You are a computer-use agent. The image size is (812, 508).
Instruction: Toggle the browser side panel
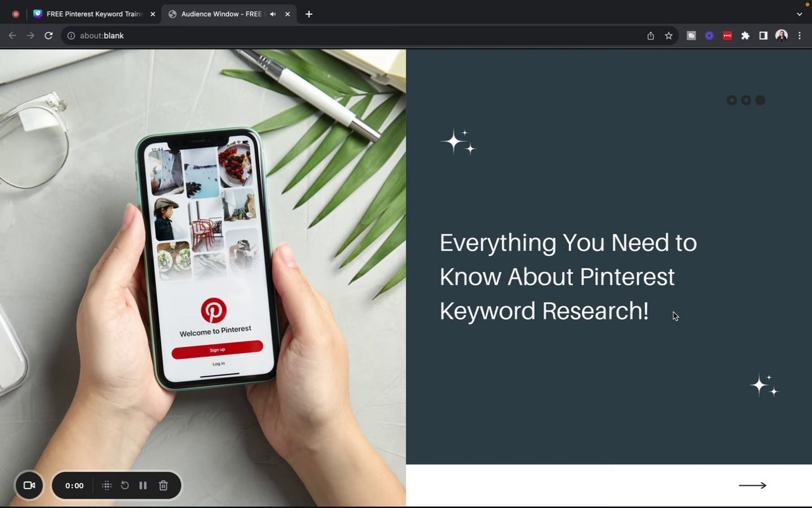(x=763, y=36)
